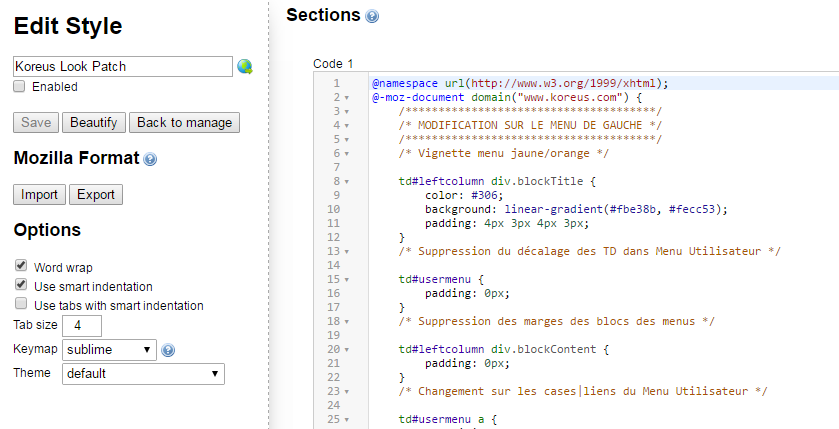Screen dimensions: 839x429
Task: Click the globe icon beside style name
Action: click(245, 67)
